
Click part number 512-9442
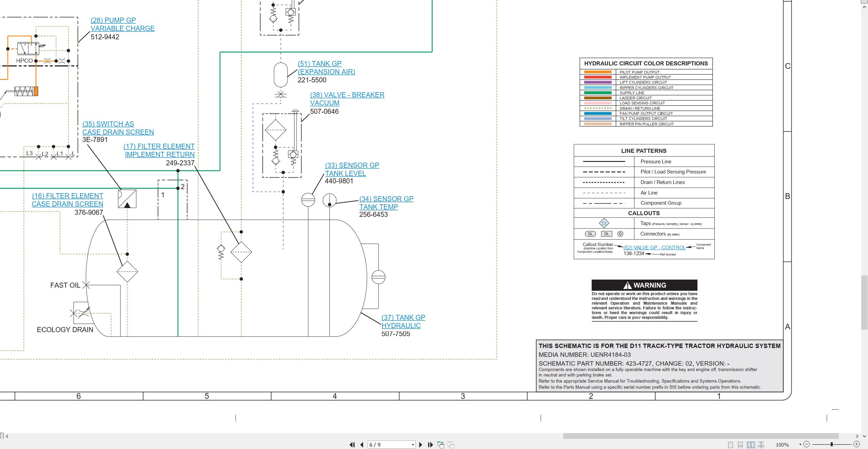coord(105,37)
